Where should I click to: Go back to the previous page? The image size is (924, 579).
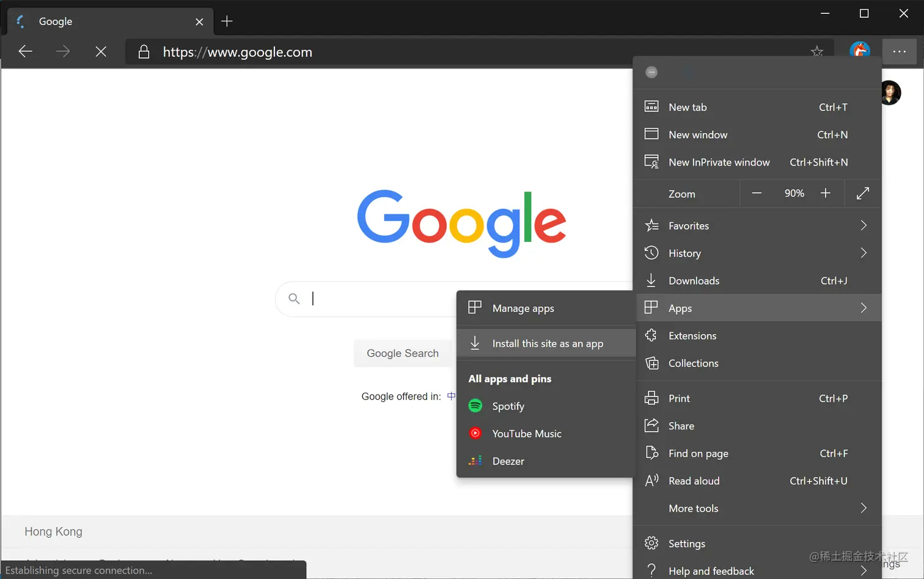point(26,52)
